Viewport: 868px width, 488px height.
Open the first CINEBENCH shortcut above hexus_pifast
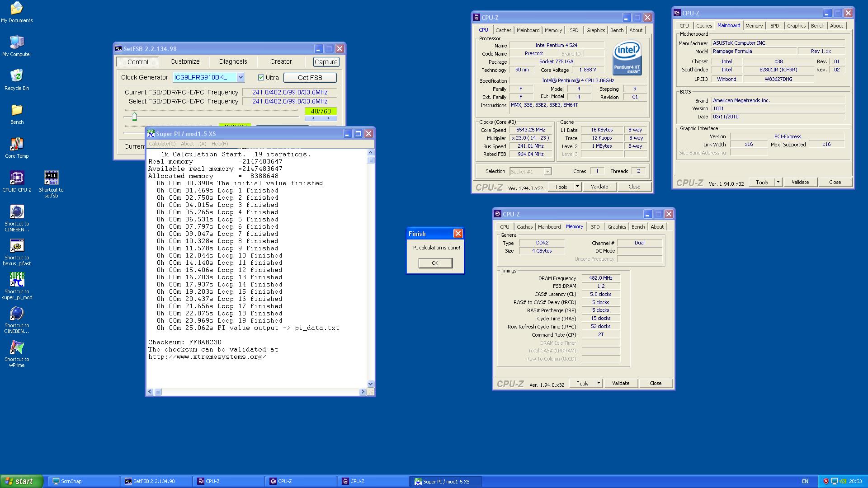coord(17,218)
